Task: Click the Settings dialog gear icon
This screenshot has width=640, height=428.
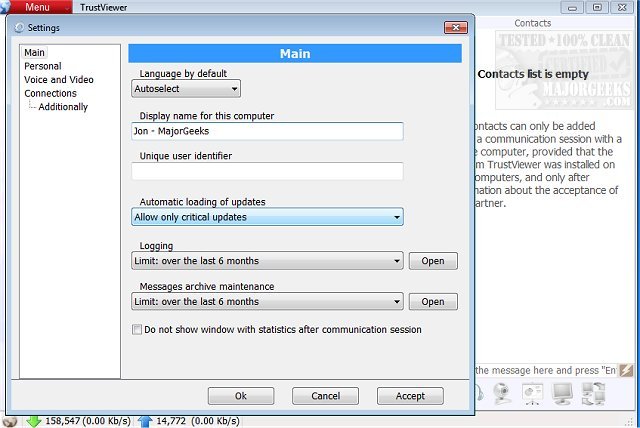Action: (19, 28)
